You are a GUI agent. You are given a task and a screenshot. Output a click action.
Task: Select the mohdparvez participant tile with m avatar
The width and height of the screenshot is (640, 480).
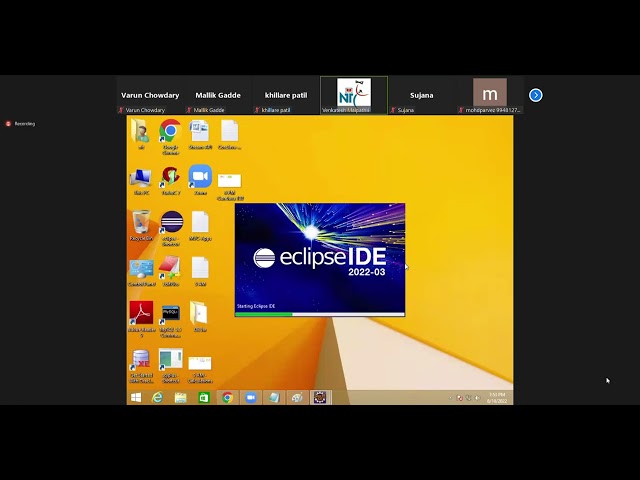(490, 95)
